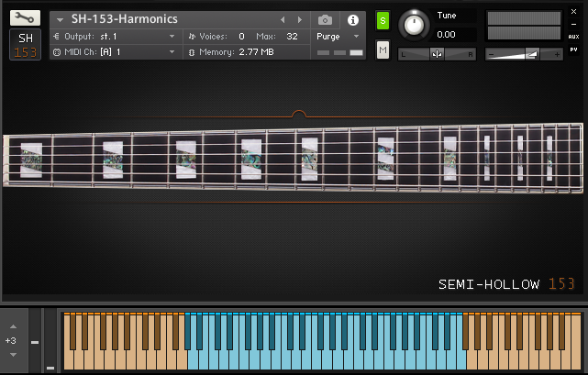588x375 pixels.
Task: Toggle the Mute M button
Action: 383,50
